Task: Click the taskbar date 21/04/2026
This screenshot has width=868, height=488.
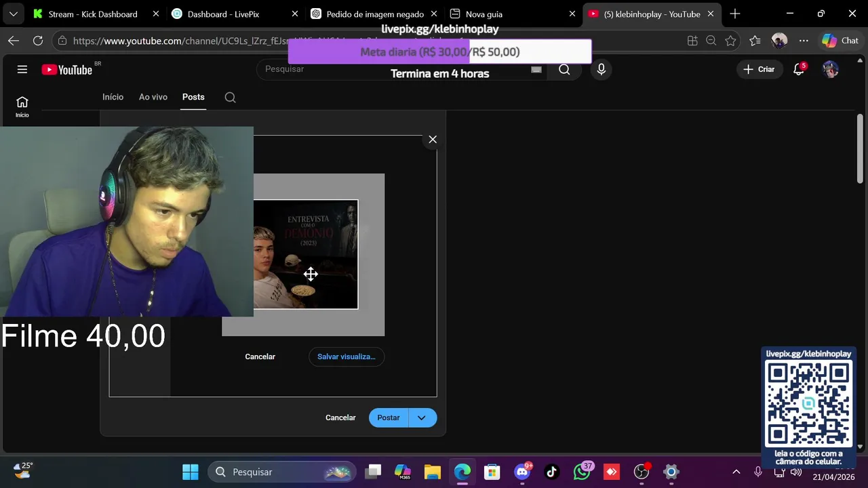Action: point(834,477)
